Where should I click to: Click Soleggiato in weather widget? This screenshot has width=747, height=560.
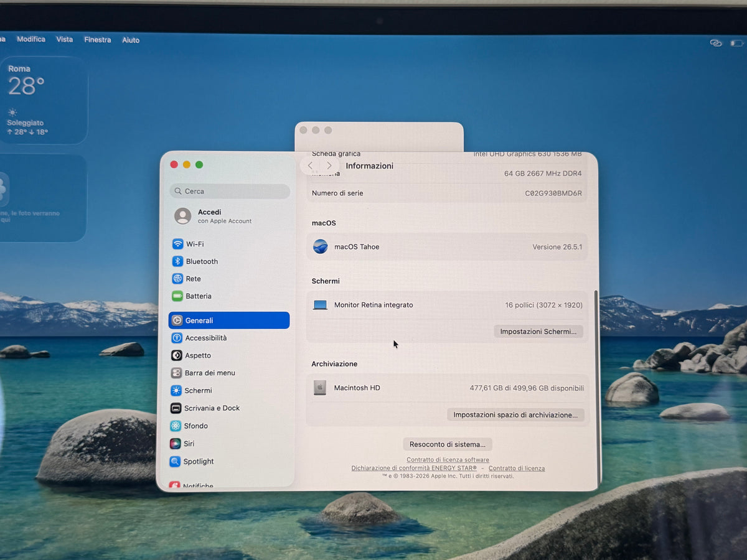tap(26, 123)
